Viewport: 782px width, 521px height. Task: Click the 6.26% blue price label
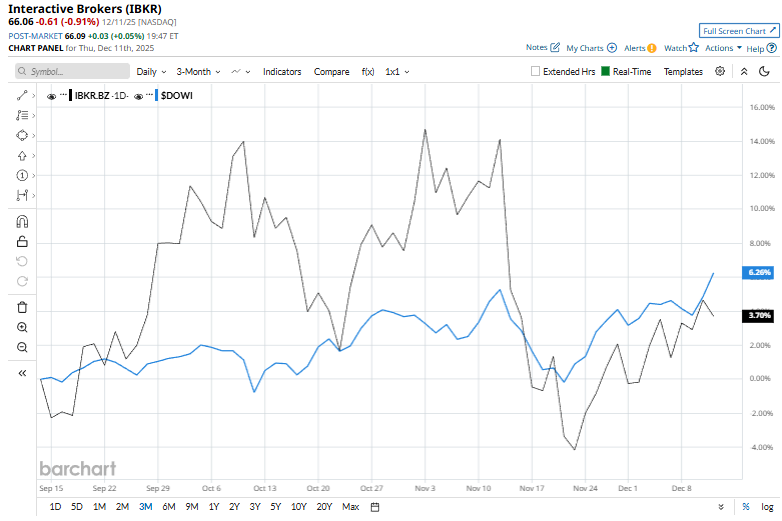coord(758,272)
